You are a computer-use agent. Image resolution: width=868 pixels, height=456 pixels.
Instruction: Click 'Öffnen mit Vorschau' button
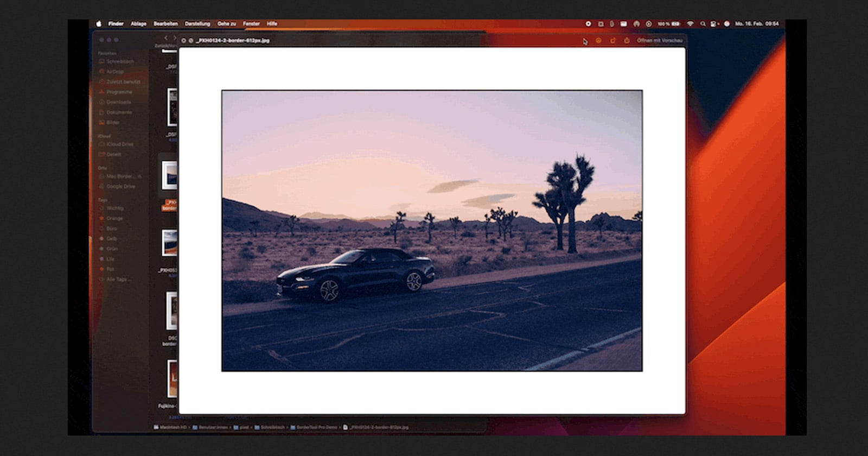(659, 41)
